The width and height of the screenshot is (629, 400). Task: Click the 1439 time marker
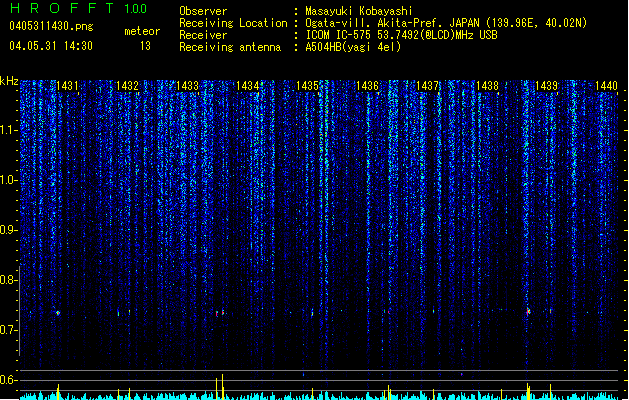pos(547,86)
